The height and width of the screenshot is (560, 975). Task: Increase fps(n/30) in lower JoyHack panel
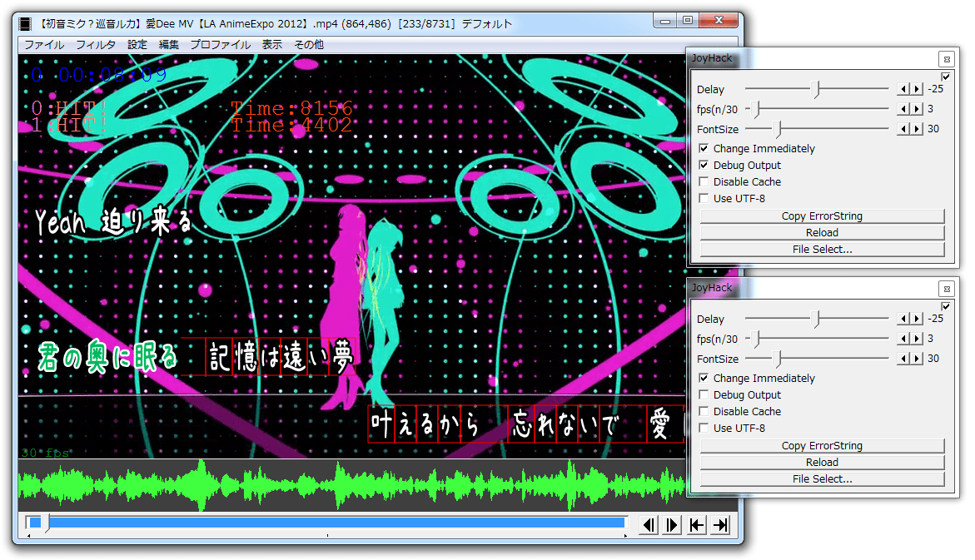click(917, 339)
